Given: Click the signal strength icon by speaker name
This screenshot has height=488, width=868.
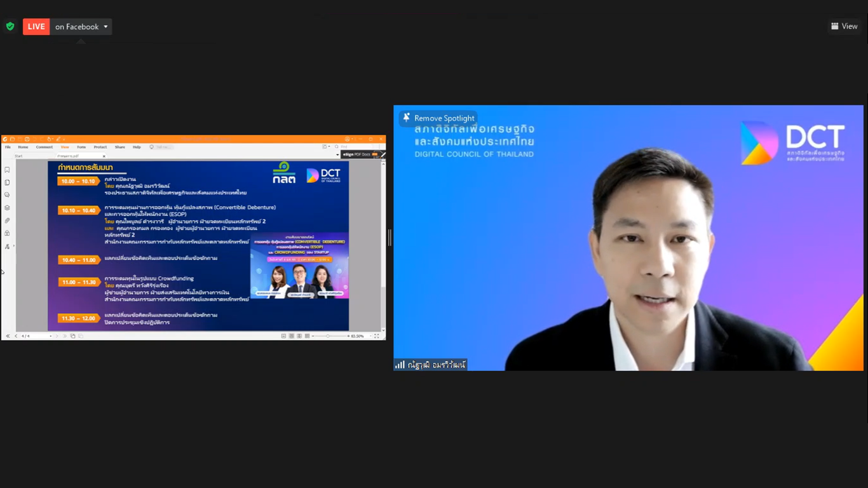Looking at the screenshot, I should (400, 365).
